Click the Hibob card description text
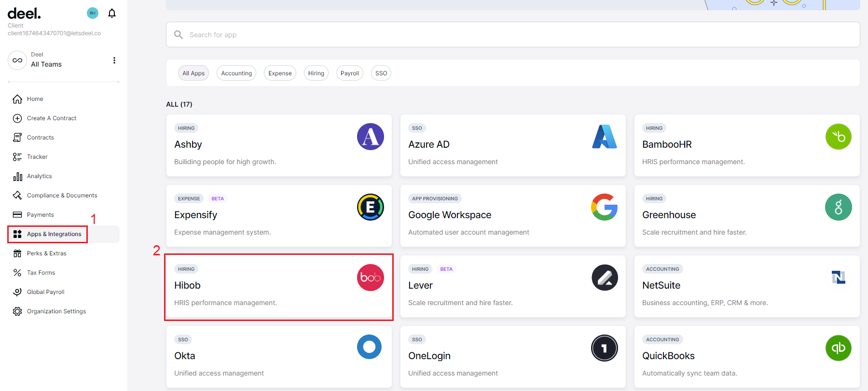 coord(225,303)
